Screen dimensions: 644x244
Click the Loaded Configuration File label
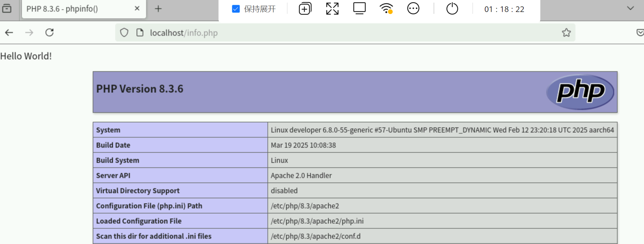tap(139, 221)
